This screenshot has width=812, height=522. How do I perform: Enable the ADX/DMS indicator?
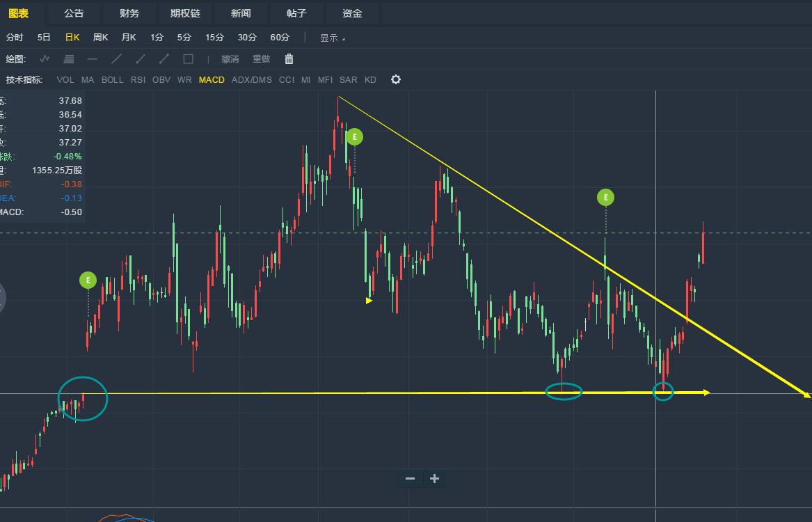click(x=252, y=80)
